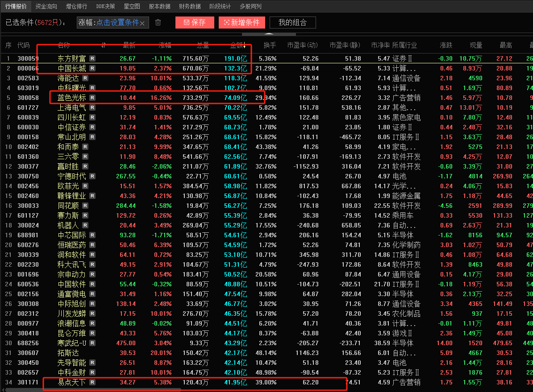Click the R badge next to 四川长虹
The height and width of the screenshot is (392, 533).
tap(92, 118)
